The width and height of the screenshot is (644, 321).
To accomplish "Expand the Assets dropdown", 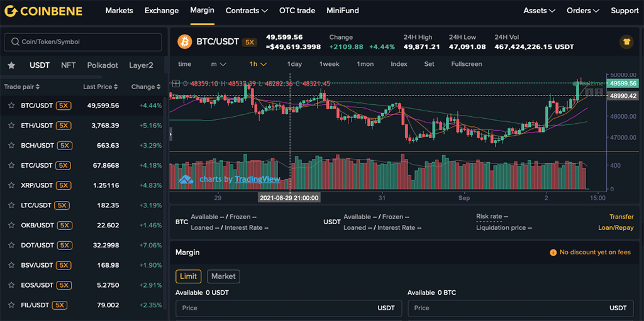I will click(x=539, y=11).
